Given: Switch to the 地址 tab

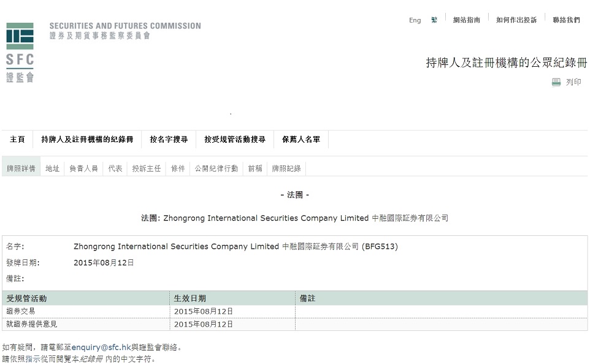Looking at the screenshot, I should tap(53, 169).
